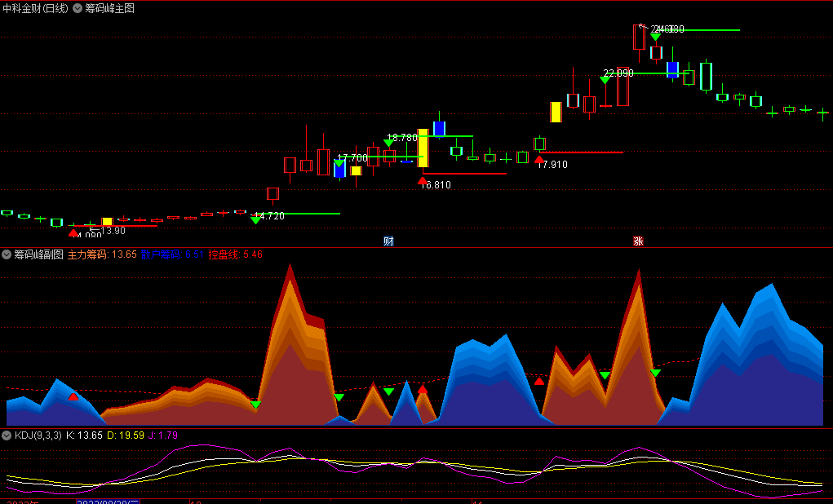Select the 筹码峰主图 indicator name

click(x=110, y=8)
